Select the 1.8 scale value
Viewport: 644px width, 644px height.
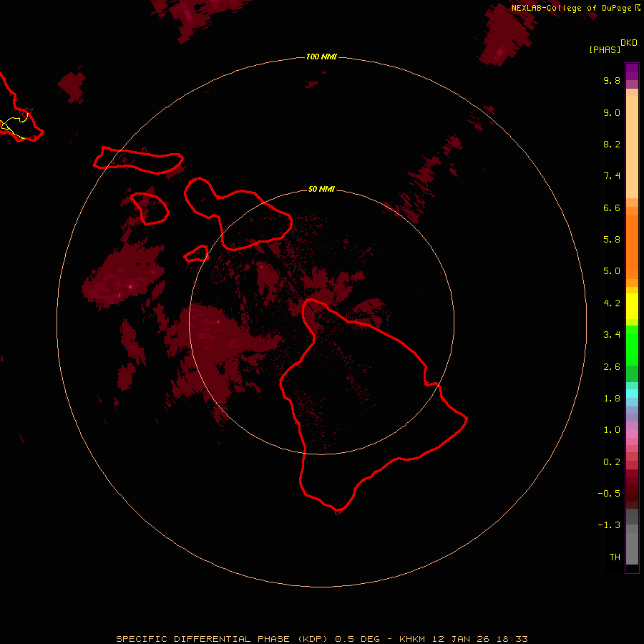point(612,399)
